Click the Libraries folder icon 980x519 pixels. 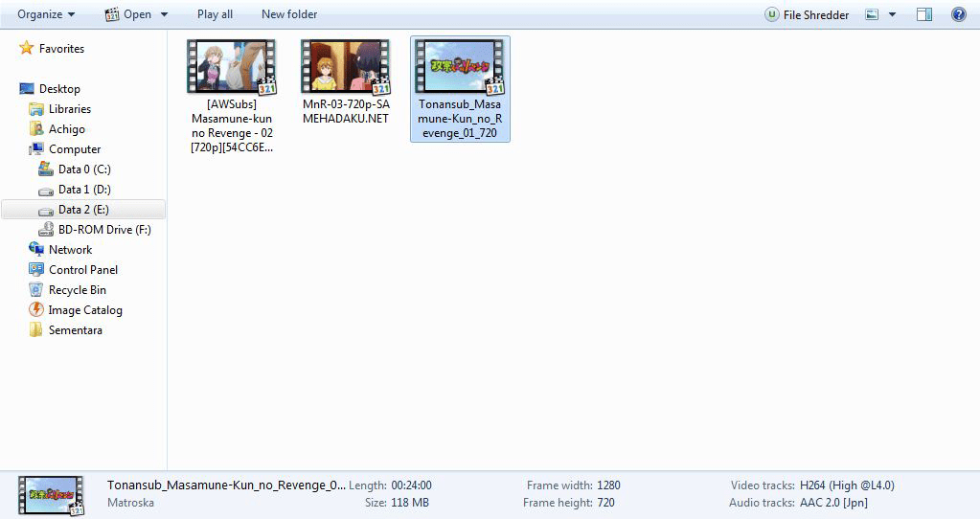(36, 108)
